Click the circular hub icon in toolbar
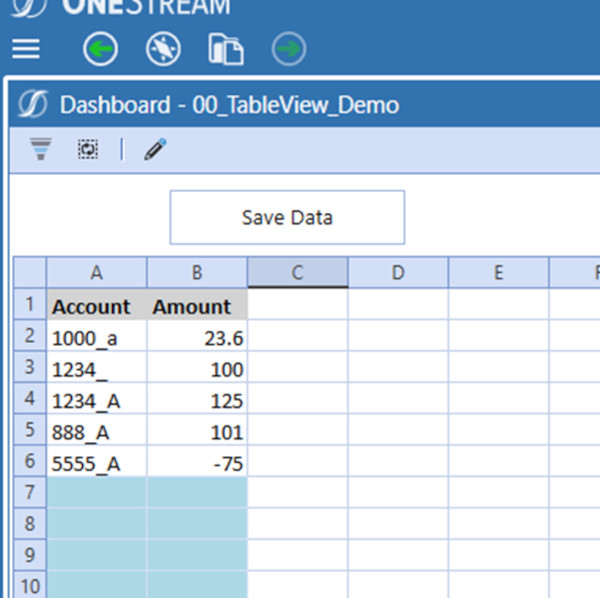The width and height of the screenshot is (600, 598). (163, 49)
